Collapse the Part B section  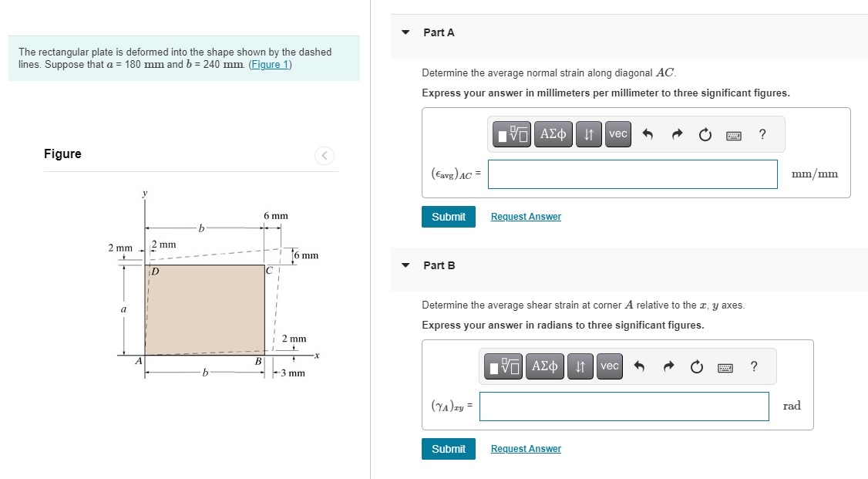(405, 265)
